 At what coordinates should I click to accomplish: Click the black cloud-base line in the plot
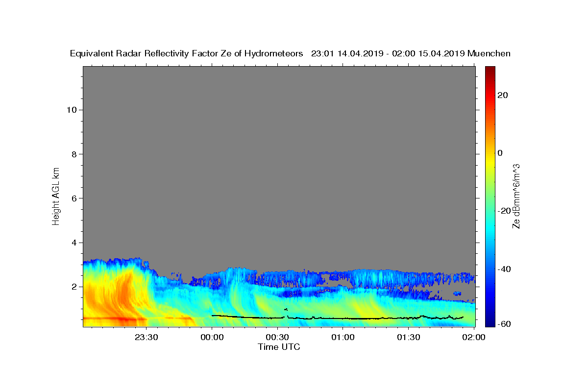[x=338, y=318]
